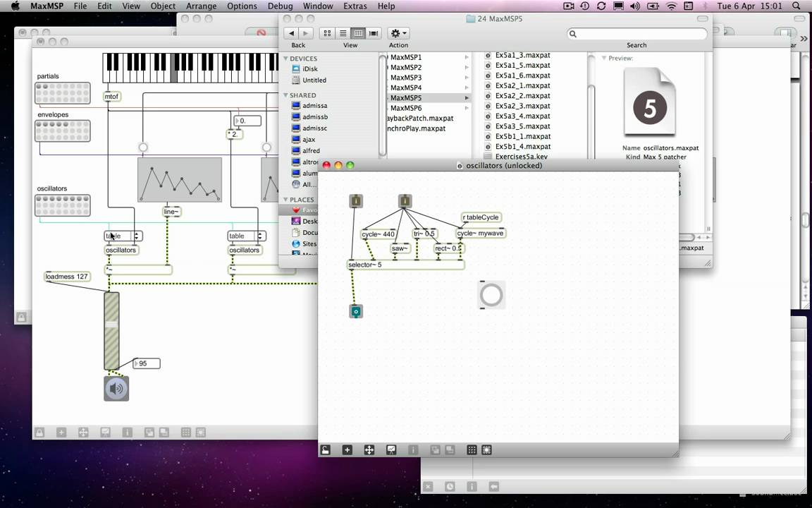Select first inlet object above selector~

point(356,201)
